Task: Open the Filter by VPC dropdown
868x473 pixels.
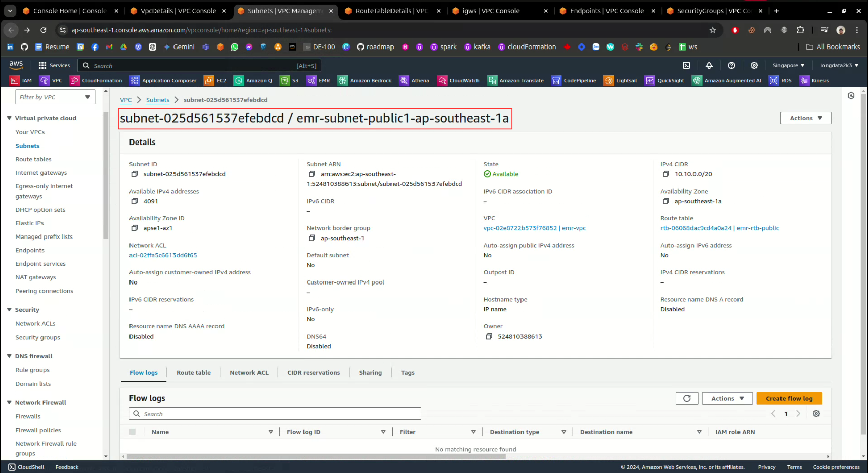Action: tap(55, 97)
